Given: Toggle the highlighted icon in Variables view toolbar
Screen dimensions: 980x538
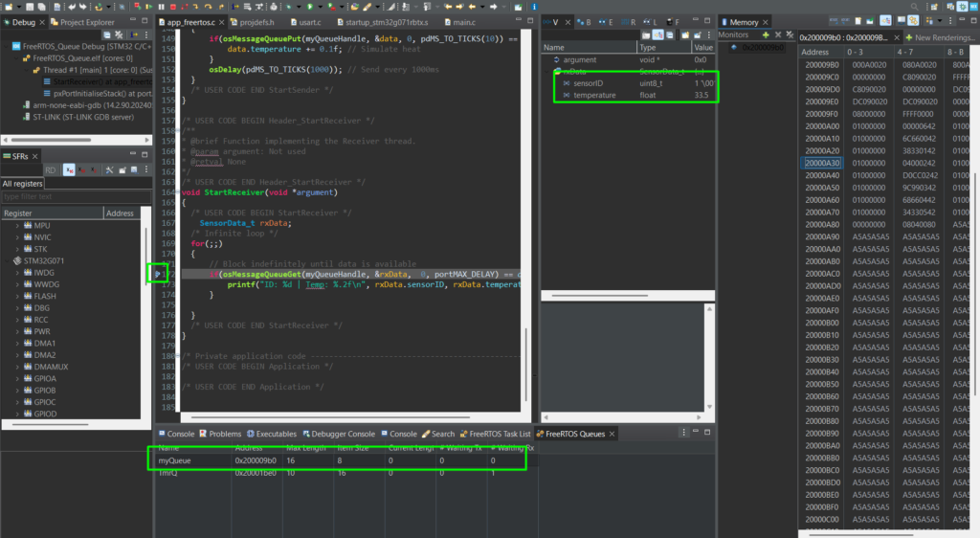Looking at the screenshot, I should 658,35.
